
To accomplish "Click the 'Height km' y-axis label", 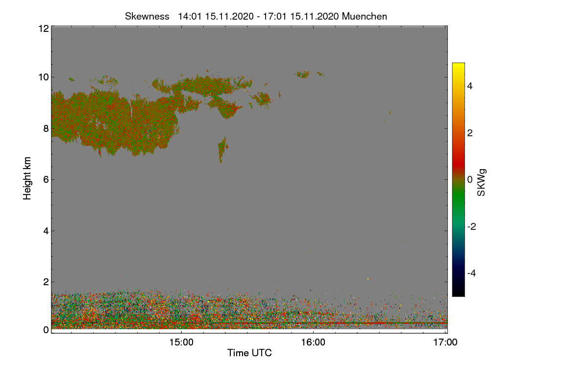I will [x=27, y=178].
